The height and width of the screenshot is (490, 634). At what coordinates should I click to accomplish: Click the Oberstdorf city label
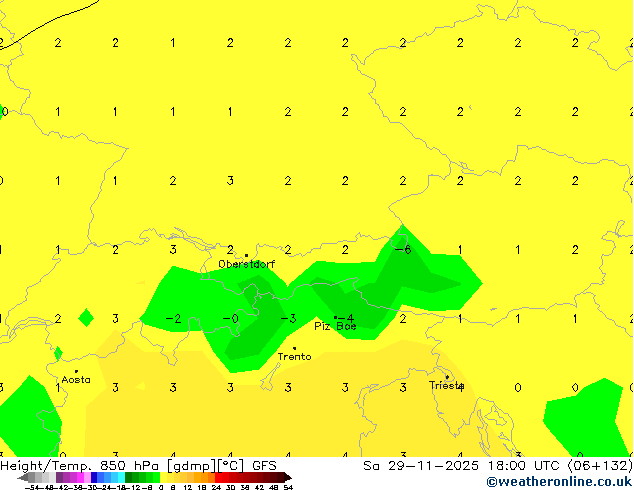click(x=247, y=264)
